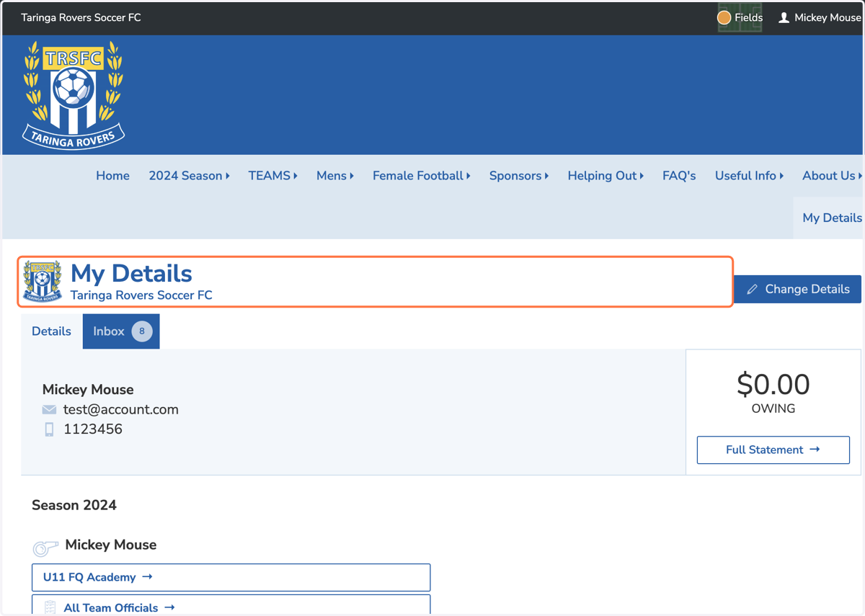
Task: Click the Change Details button
Action: tap(797, 289)
